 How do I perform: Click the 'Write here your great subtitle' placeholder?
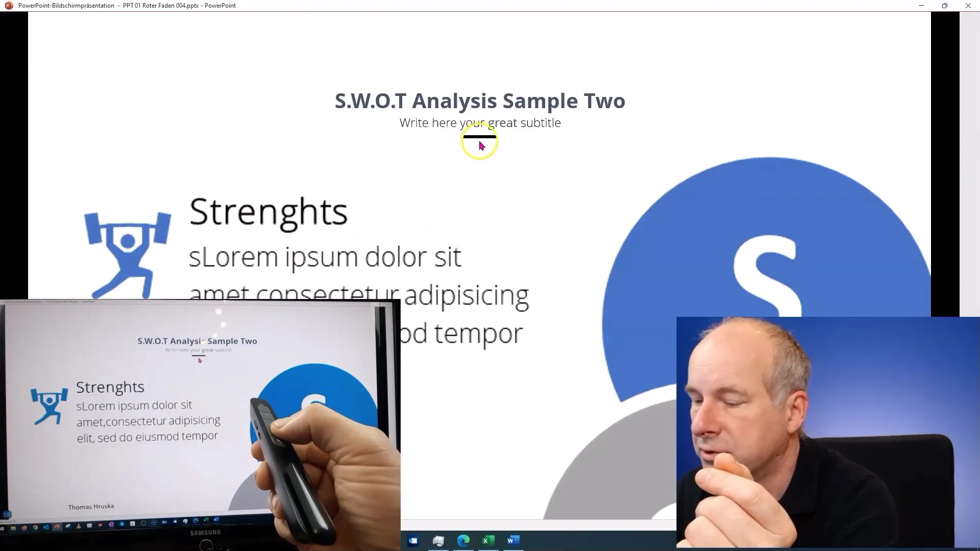[480, 122]
